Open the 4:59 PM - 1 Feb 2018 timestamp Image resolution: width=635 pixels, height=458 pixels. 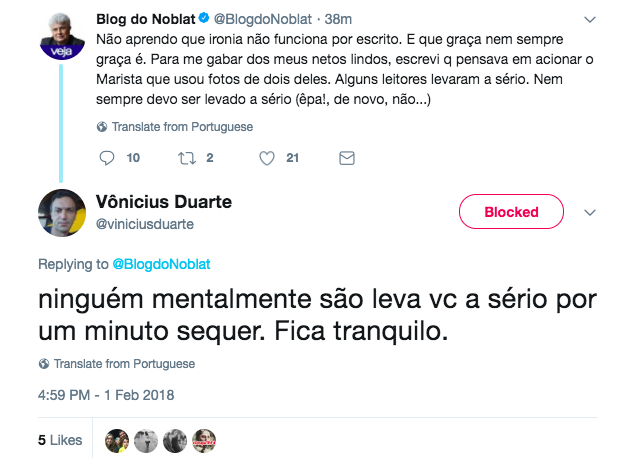pyautogui.click(x=106, y=395)
